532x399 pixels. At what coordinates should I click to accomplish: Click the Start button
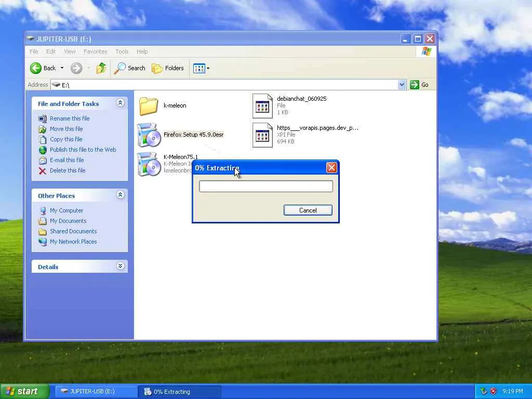pos(24,391)
